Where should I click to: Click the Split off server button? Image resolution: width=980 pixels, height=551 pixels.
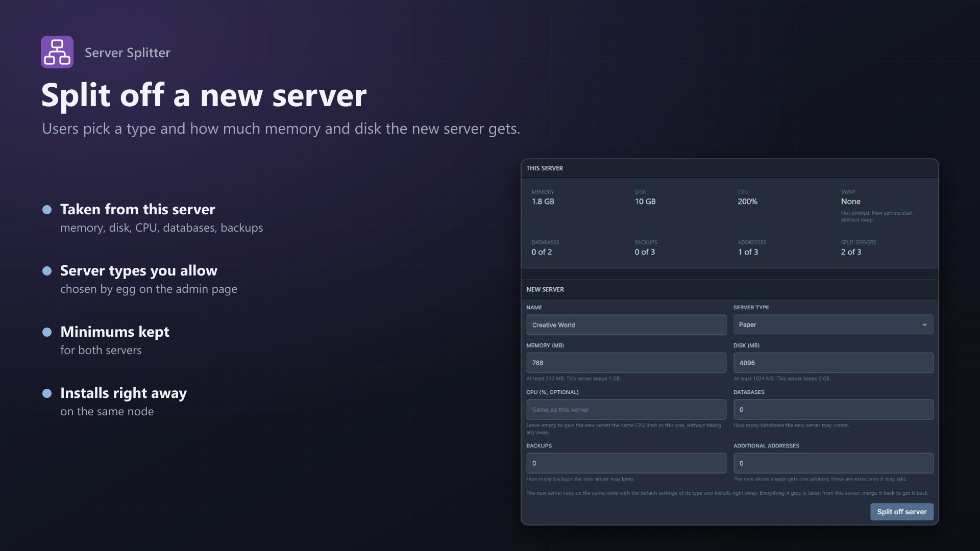pyautogui.click(x=902, y=512)
